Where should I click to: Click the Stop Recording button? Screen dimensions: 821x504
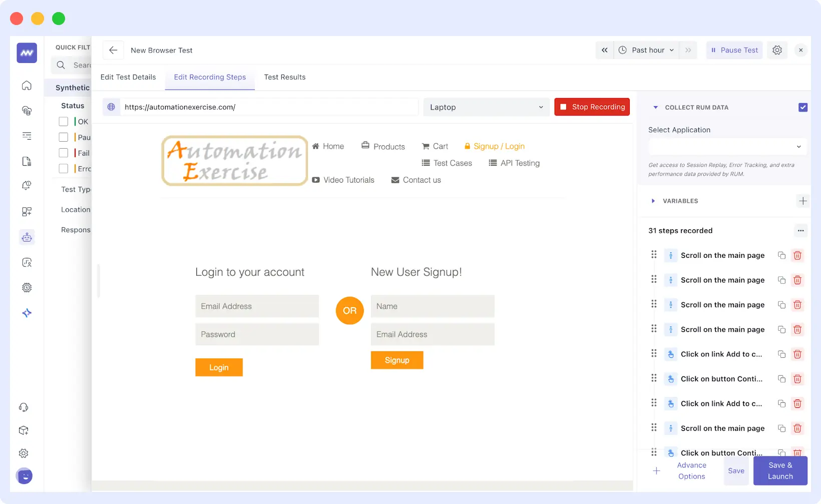point(592,107)
